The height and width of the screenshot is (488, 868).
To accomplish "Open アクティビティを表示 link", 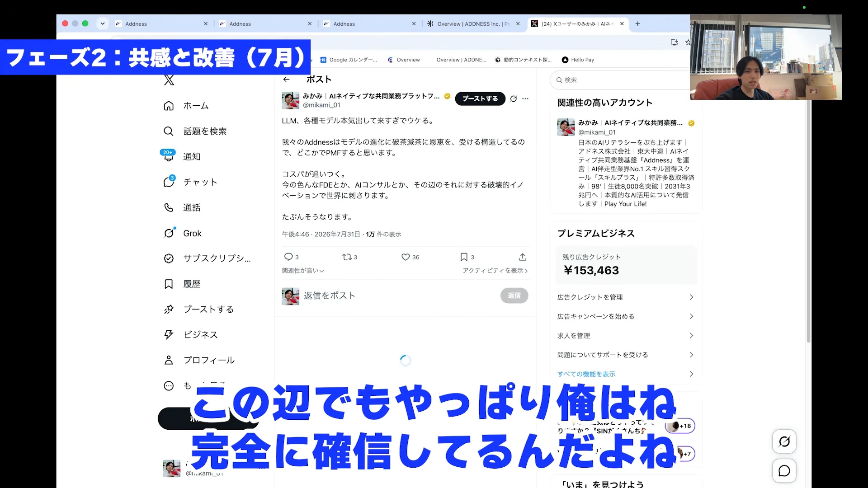I will pos(495,271).
